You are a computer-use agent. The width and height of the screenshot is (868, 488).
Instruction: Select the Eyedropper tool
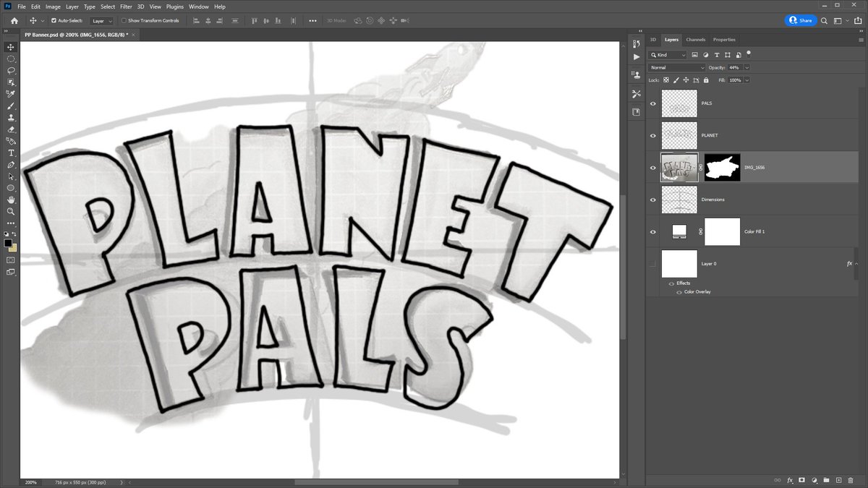pyautogui.click(x=11, y=94)
